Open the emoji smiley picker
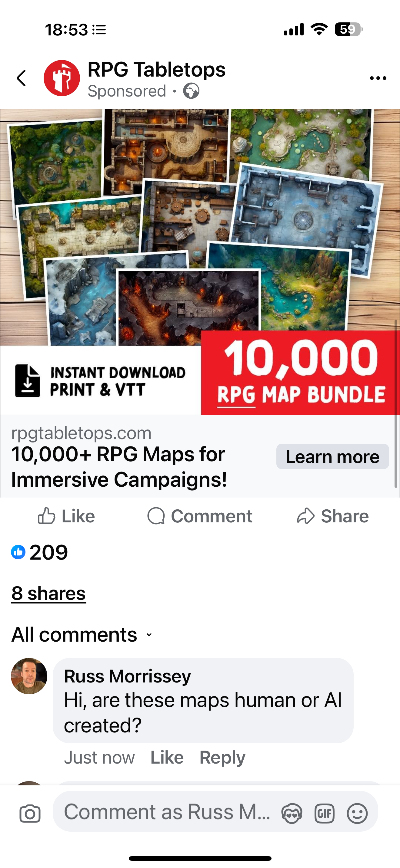The image size is (400, 868). (357, 814)
